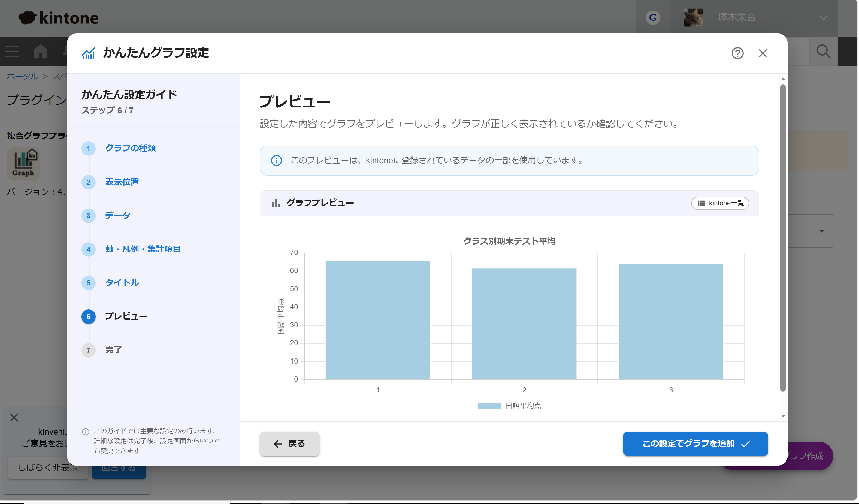Click the search magnifier icon in kintone

tap(823, 51)
